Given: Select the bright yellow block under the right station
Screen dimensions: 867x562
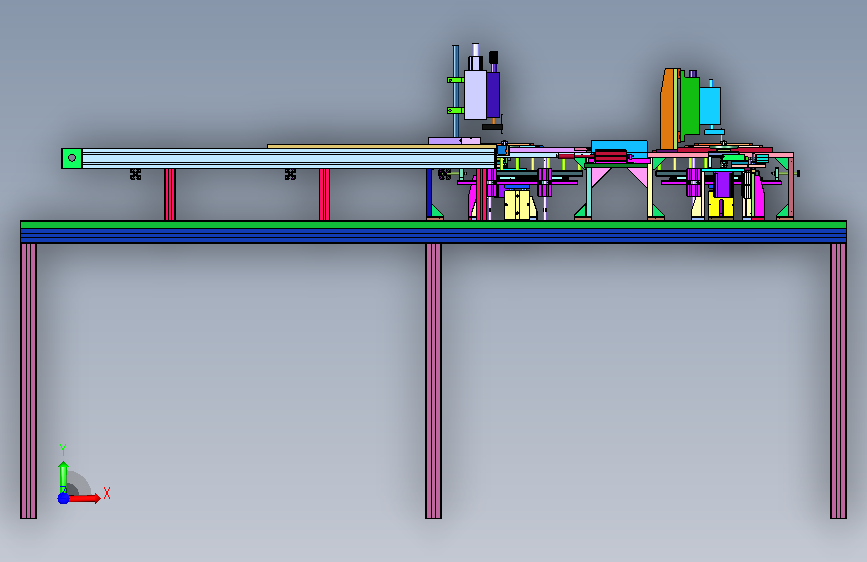Looking at the screenshot, I should 720,205.
